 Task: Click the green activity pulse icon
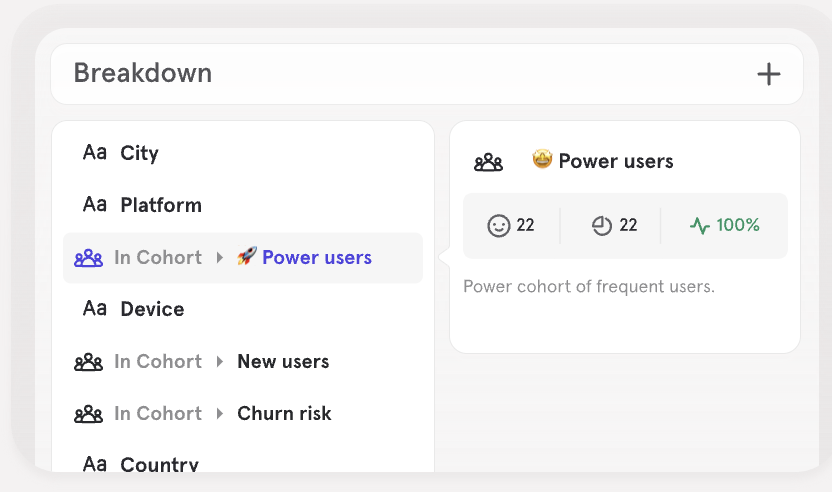[700, 226]
